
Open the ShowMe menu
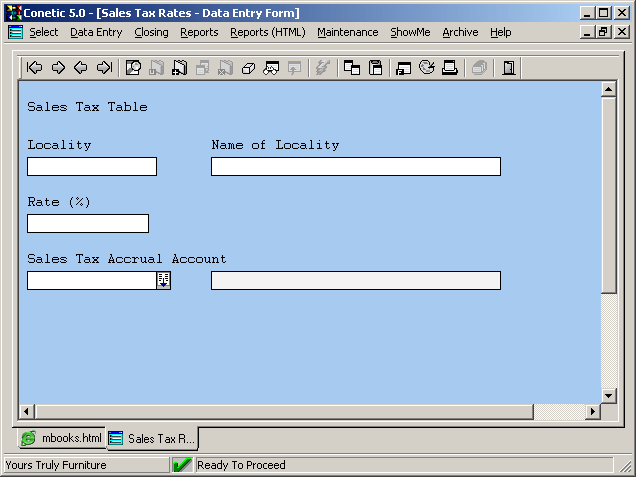[410, 32]
